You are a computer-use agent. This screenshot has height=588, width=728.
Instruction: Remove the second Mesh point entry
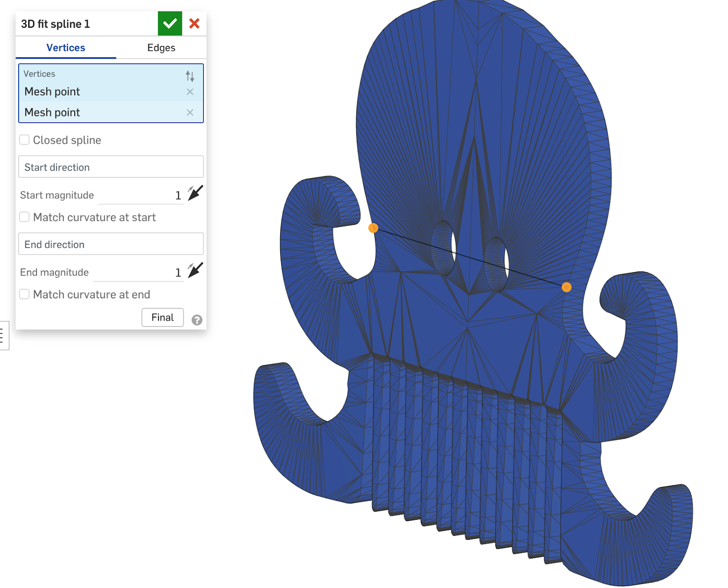pyautogui.click(x=190, y=112)
